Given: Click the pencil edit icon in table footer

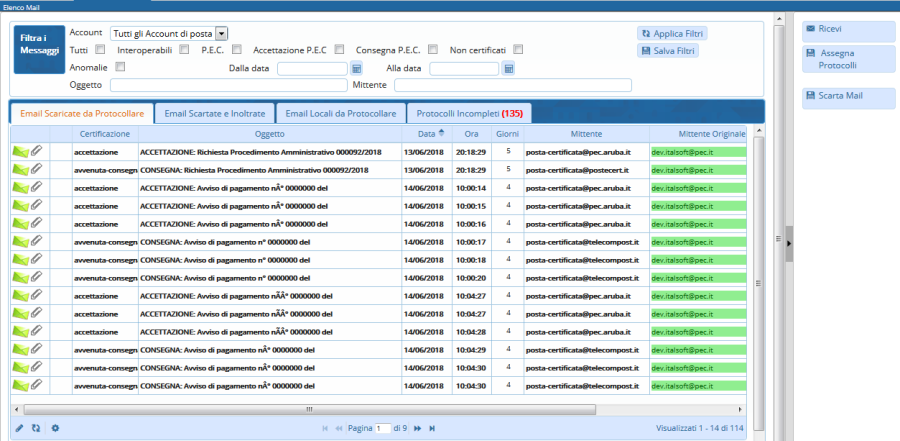Looking at the screenshot, I should 19,428.
